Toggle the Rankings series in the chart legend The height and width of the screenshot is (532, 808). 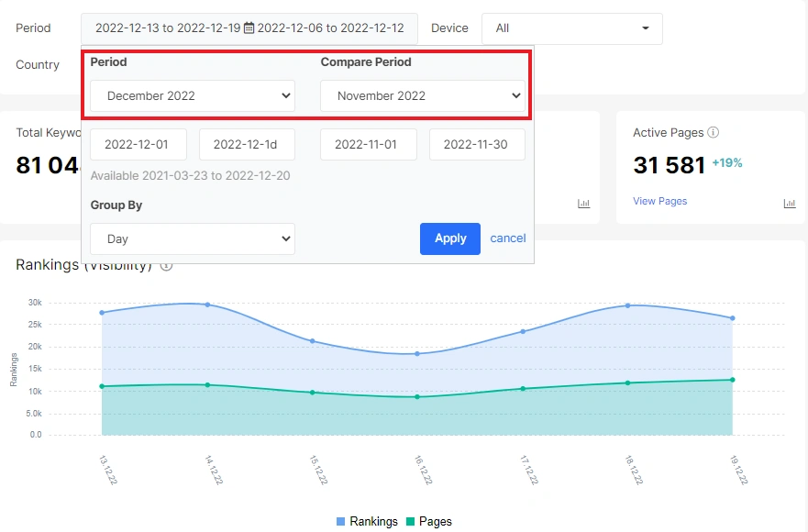(373, 520)
